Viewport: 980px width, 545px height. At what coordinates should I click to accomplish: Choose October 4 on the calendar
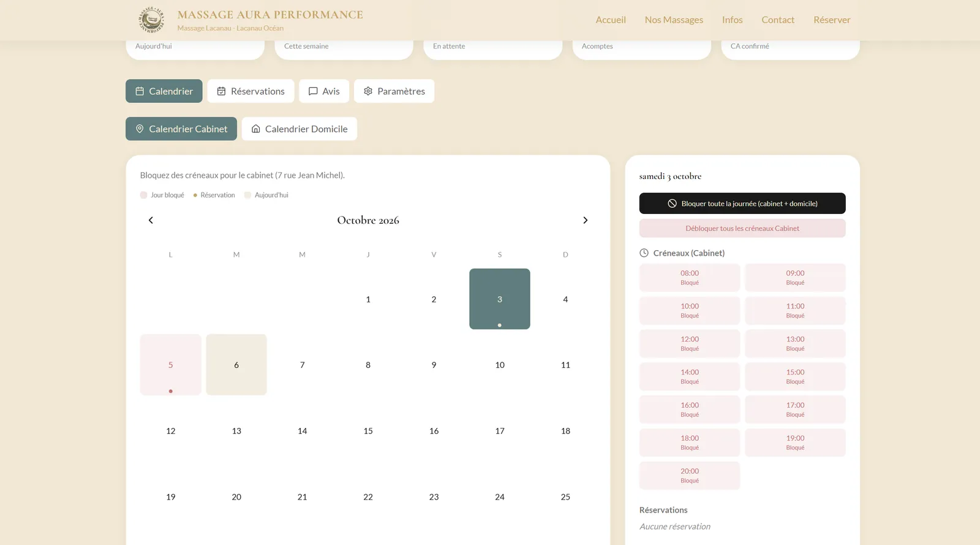point(565,299)
